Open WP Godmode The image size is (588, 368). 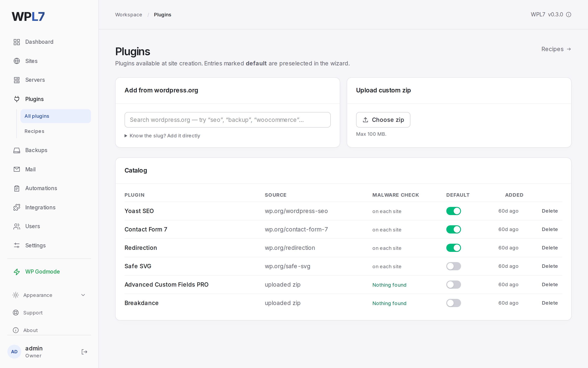click(49, 272)
